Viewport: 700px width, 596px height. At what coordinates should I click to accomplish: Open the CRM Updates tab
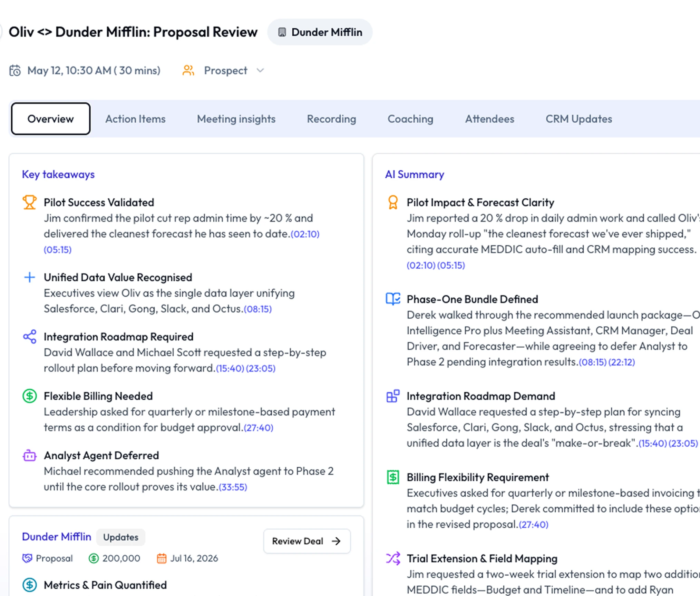pos(579,119)
